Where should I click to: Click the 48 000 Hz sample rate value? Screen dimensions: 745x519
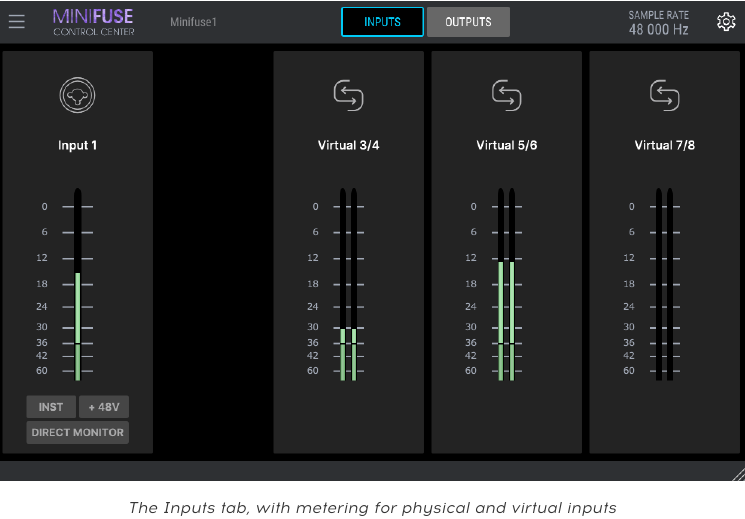[659, 29]
